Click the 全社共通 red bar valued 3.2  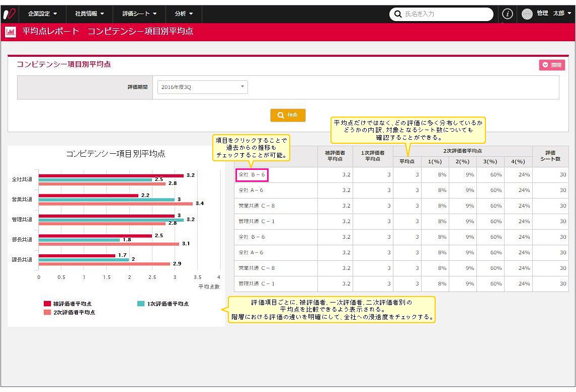(111, 175)
